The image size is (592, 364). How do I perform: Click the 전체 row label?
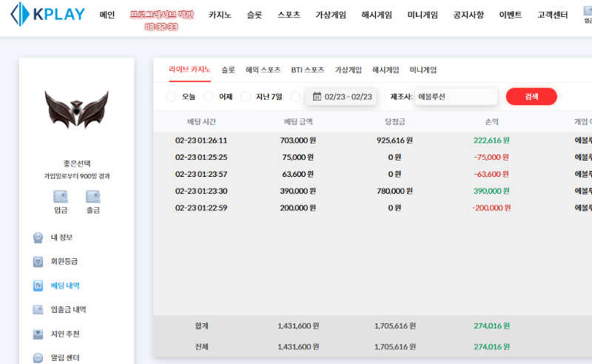[x=201, y=347]
